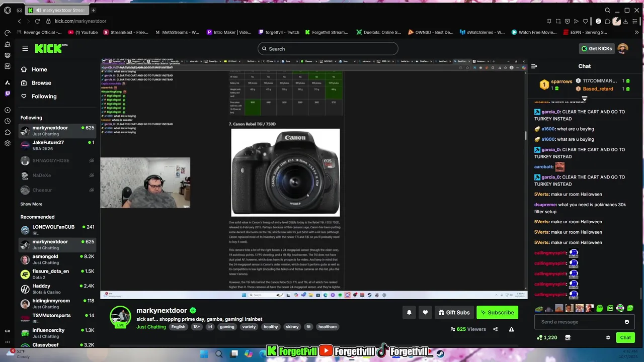Open LONEWOLFanCUB recommended channel

click(57, 230)
